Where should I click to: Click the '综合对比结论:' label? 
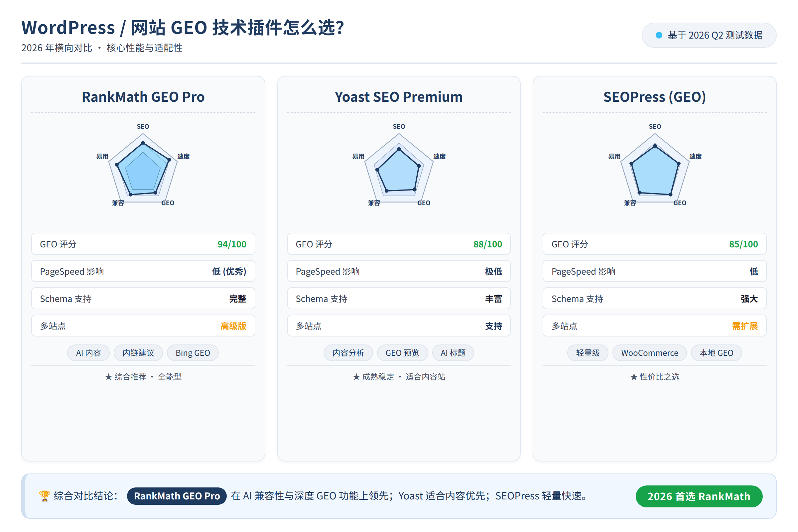point(85,496)
